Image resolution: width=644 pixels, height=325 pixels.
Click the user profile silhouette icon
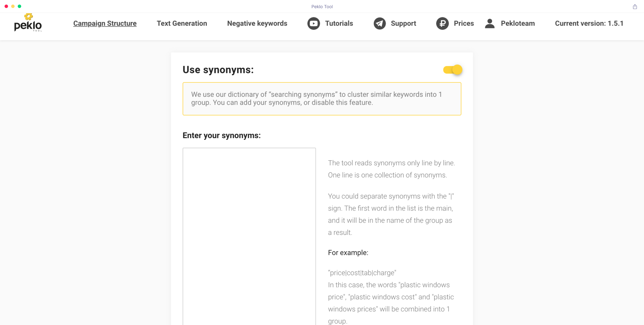(x=490, y=24)
